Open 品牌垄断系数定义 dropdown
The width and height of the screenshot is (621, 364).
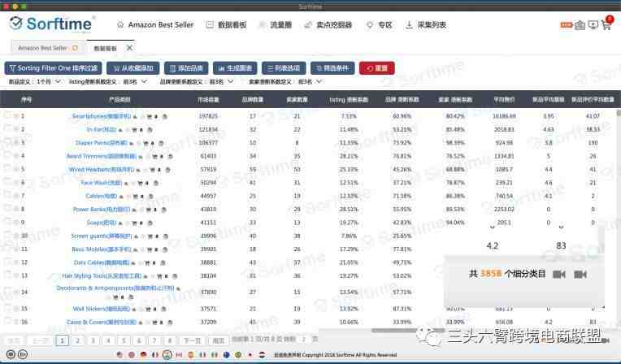click(x=221, y=81)
